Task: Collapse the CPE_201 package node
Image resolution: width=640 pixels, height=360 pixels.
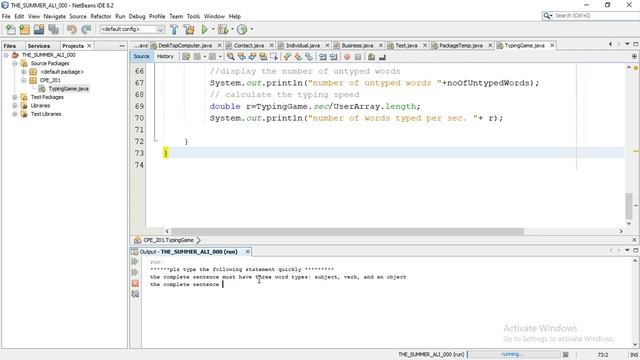Action: pos(24,80)
